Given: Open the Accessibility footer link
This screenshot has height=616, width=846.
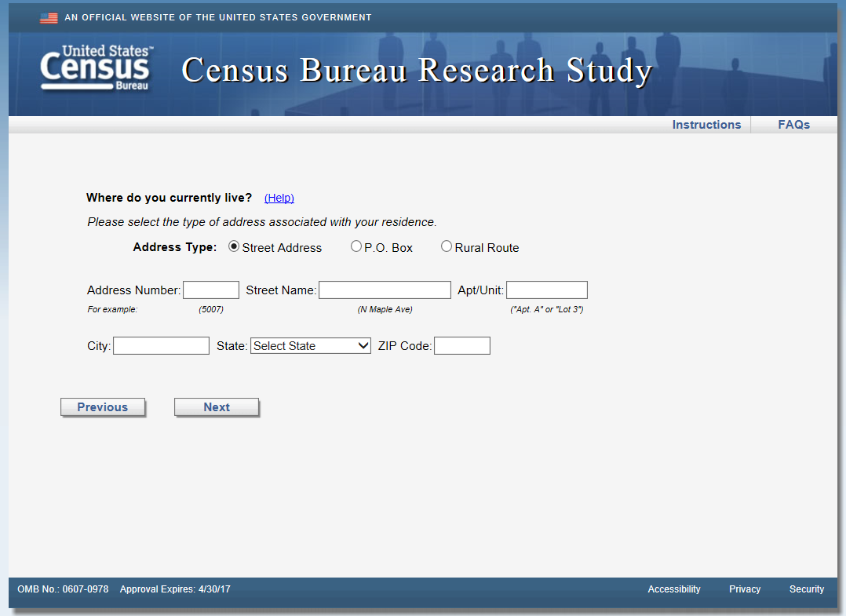Looking at the screenshot, I should coord(673,589).
